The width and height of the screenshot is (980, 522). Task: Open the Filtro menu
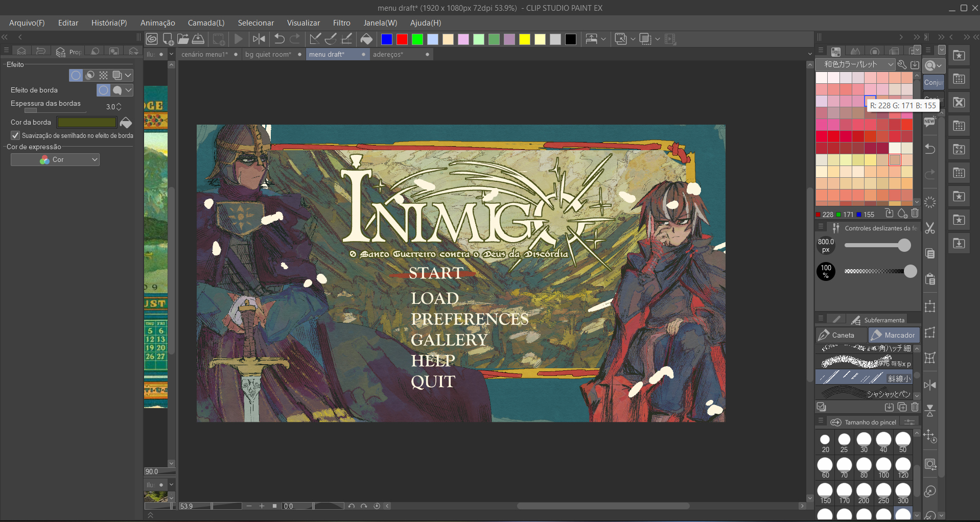[x=341, y=23]
